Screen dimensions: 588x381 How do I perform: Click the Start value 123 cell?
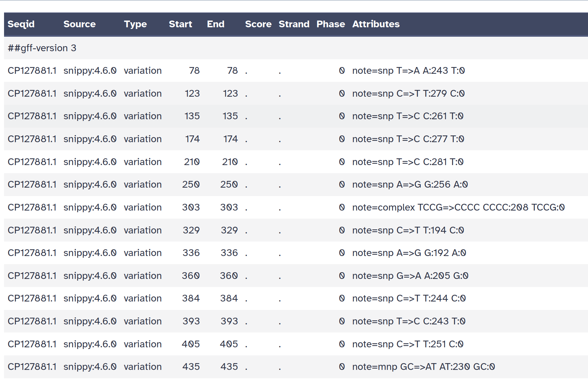tap(192, 94)
